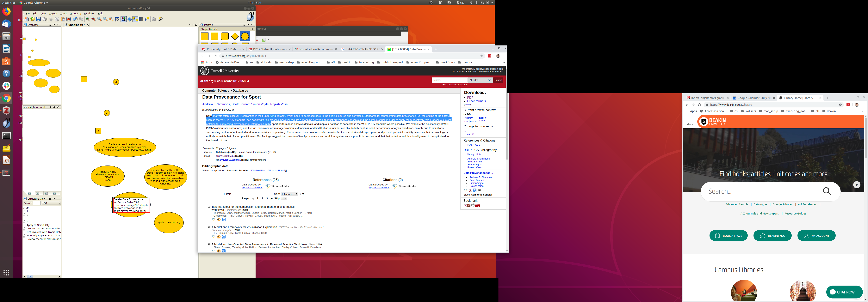Click the Paste clipboard icon in yEd
This screenshot has width=868, height=302.
pos(63,19)
